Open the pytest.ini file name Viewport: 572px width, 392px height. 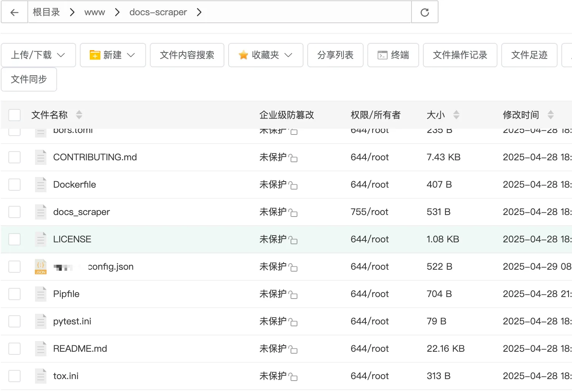click(x=72, y=321)
